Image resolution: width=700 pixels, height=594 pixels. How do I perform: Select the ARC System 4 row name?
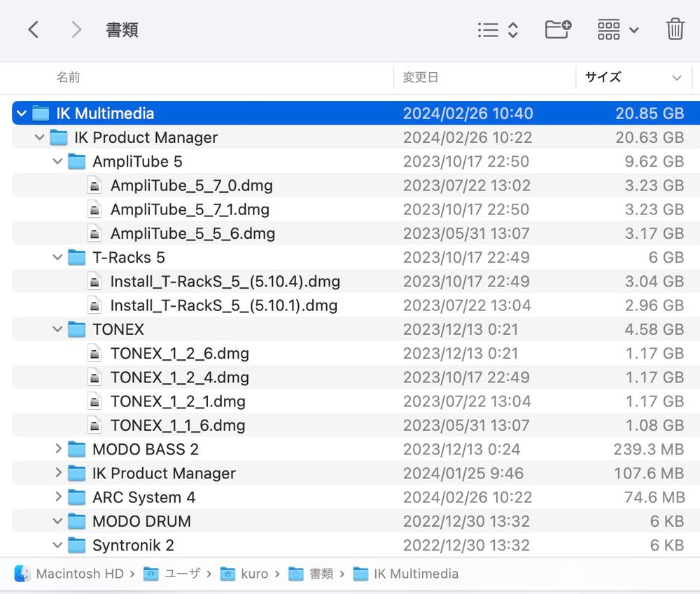143,497
